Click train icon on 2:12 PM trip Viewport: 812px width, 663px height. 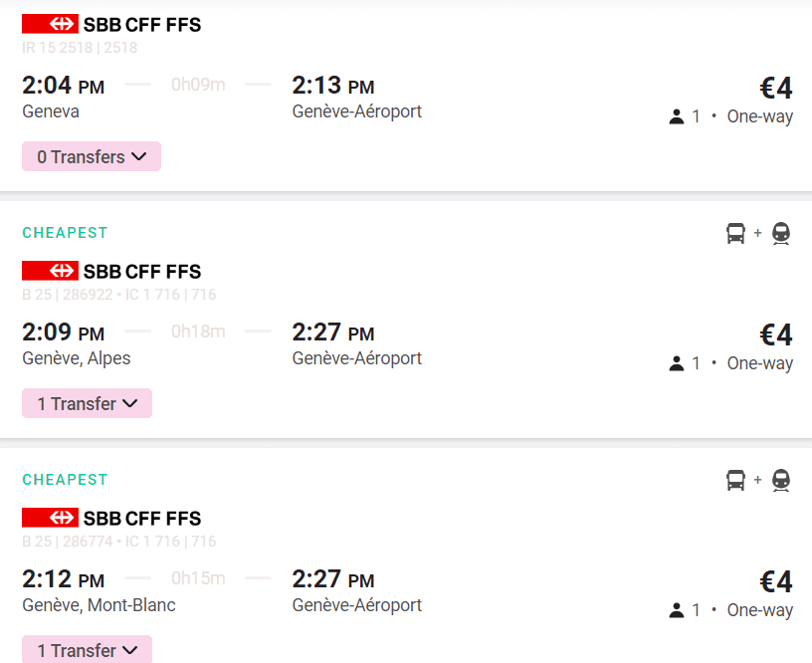coord(781,481)
